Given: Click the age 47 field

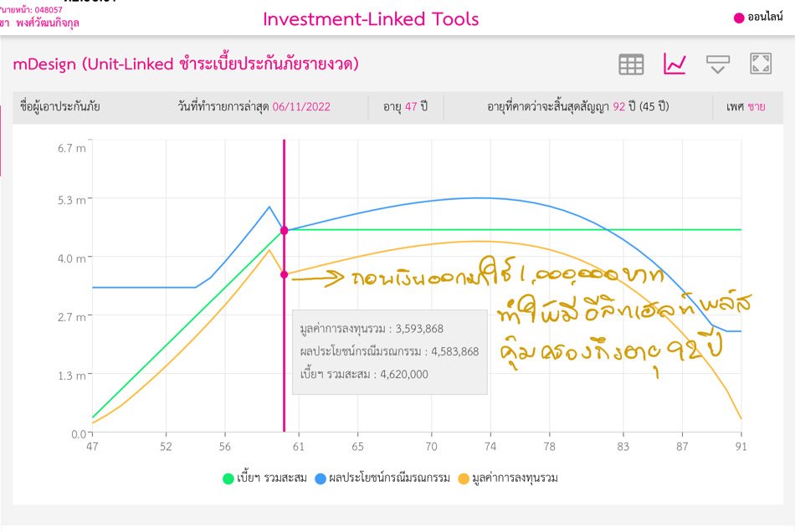Looking at the screenshot, I should pyautogui.click(x=405, y=107).
